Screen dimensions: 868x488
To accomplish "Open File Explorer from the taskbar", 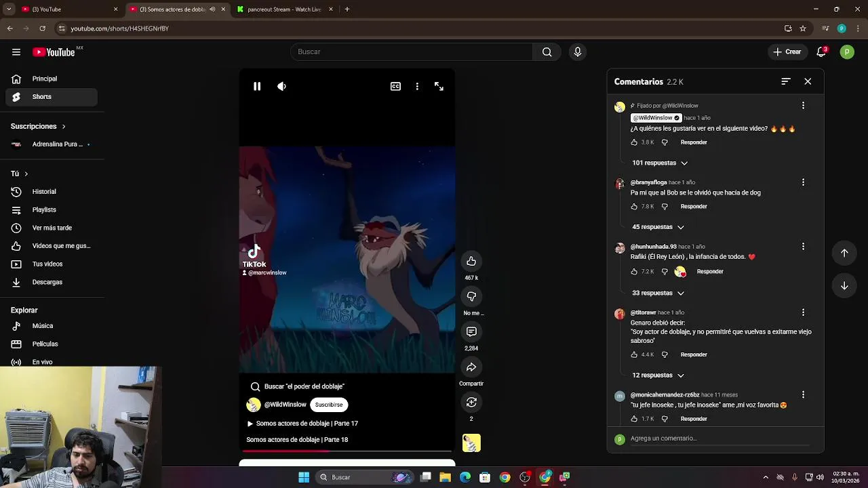I will pyautogui.click(x=446, y=477).
